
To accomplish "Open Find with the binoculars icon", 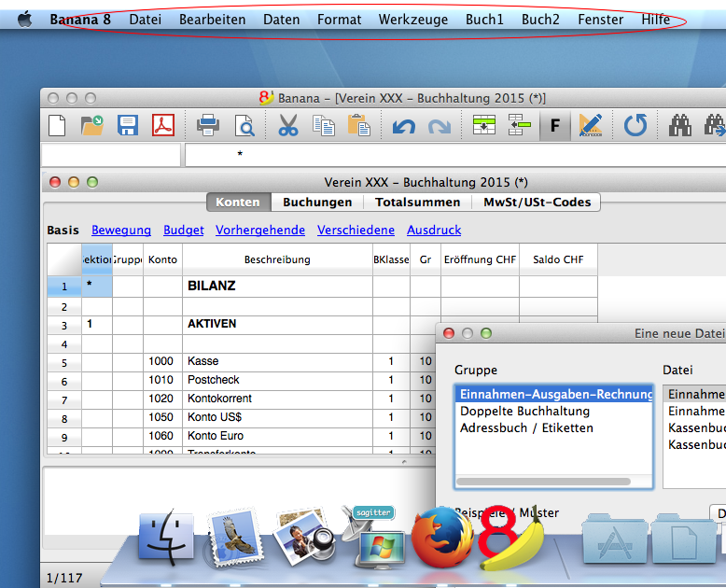I will (x=680, y=125).
